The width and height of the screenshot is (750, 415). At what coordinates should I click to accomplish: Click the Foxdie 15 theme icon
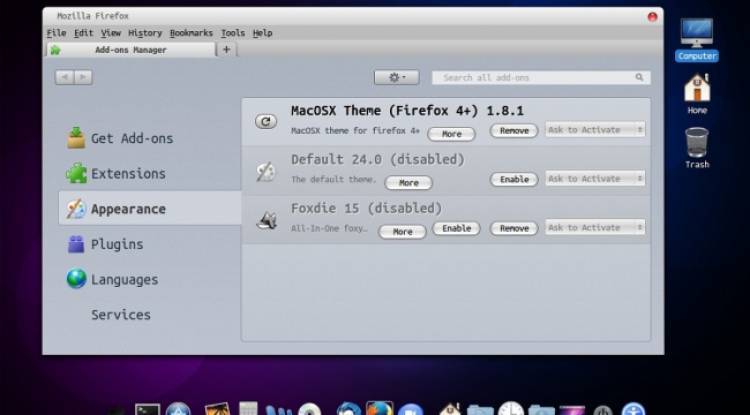click(x=266, y=220)
